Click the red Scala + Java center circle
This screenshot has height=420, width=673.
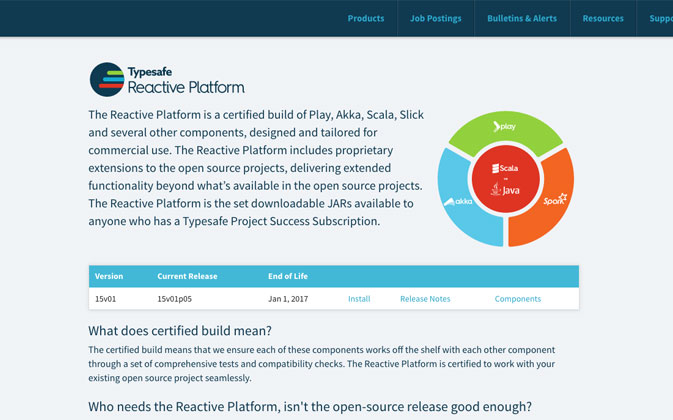point(506,179)
